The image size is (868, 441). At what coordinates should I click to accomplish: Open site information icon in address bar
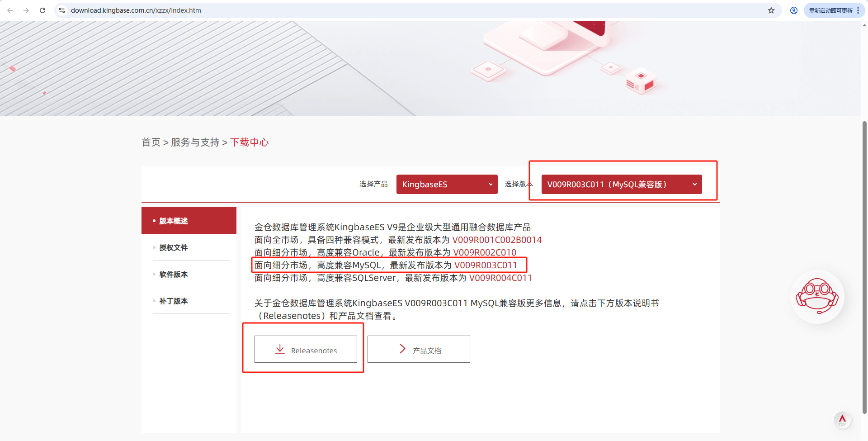click(62, 10)
